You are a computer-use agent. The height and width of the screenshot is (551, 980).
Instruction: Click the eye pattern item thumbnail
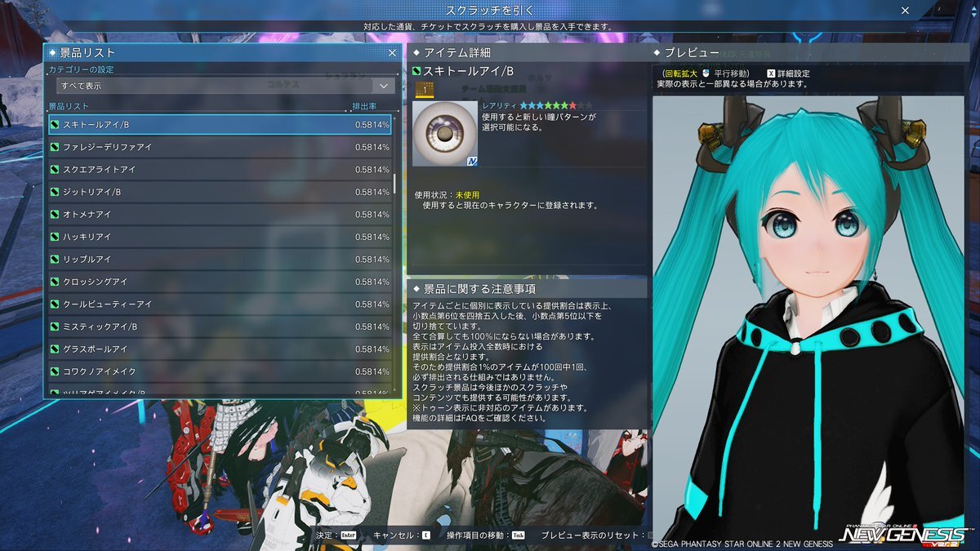point(445,134)
